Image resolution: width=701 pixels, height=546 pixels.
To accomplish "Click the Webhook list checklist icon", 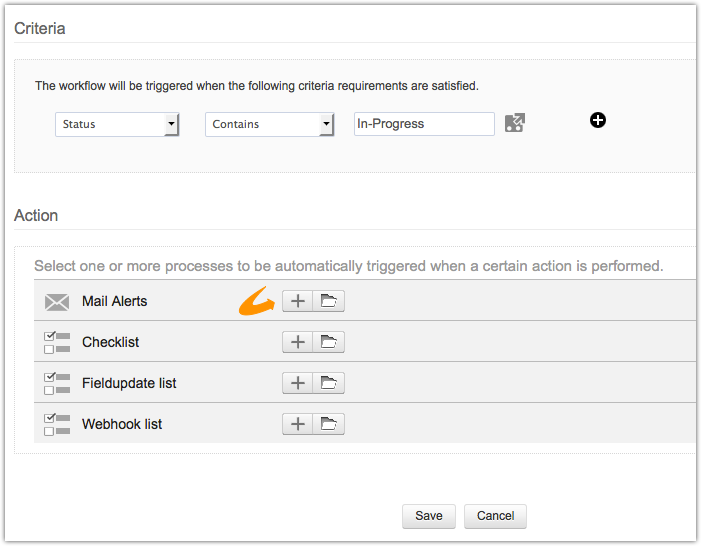I will (57, 424).
